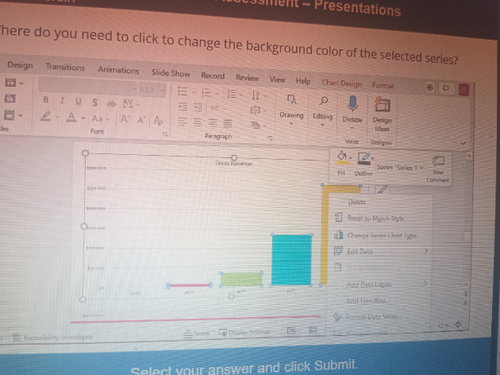Select the teal chart bar

292,260
